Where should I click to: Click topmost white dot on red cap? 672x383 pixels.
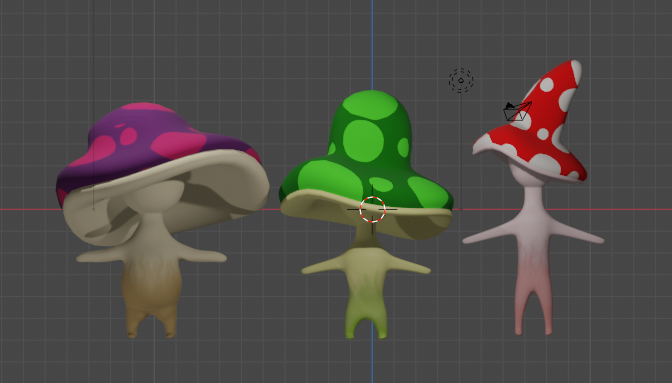click(546, 84)
